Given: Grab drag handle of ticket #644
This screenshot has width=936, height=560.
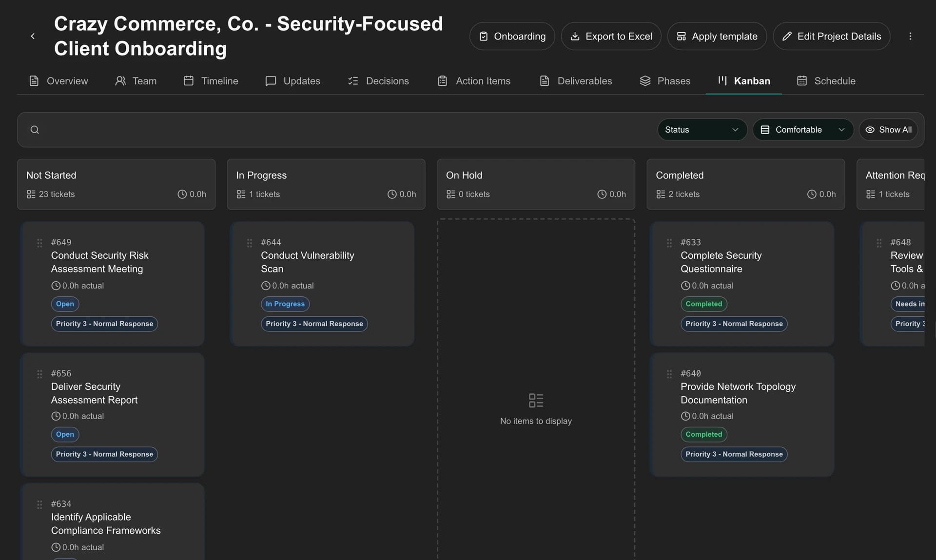Looking at the screenshot, I should coord(250,243).
